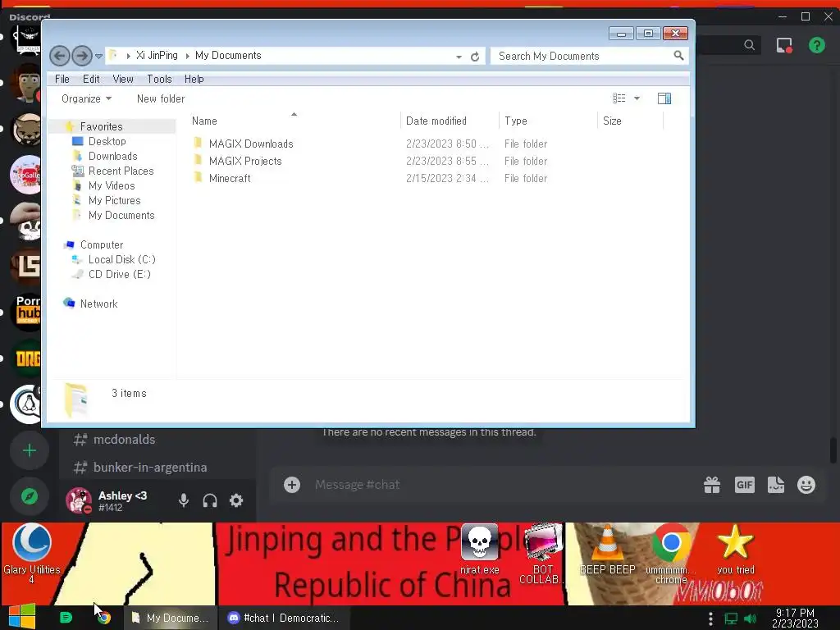Open Discord user settings gear
Screen dimensions: 840x630
236,500
